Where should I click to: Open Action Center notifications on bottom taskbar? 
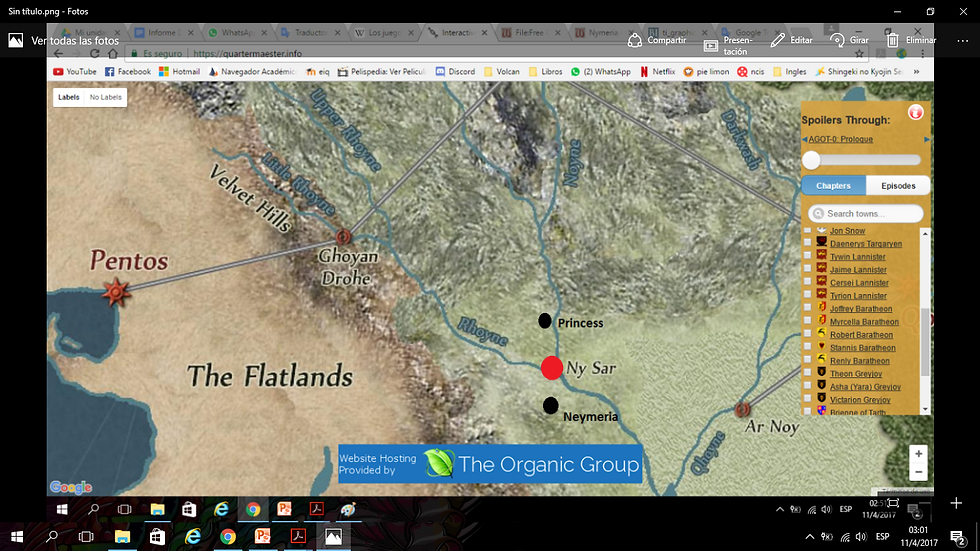[957, 537]
